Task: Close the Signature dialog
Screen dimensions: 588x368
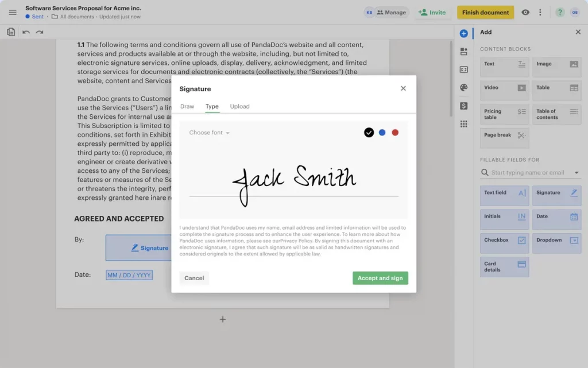Action: pos(403,88)
